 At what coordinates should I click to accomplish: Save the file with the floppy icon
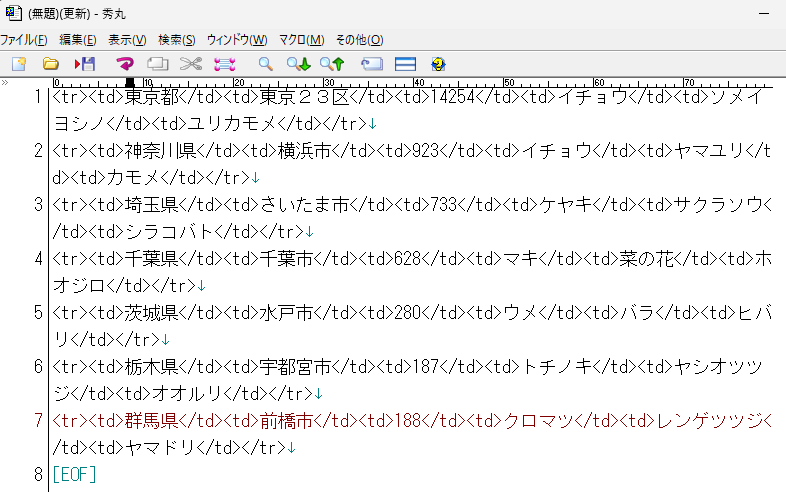85,64
